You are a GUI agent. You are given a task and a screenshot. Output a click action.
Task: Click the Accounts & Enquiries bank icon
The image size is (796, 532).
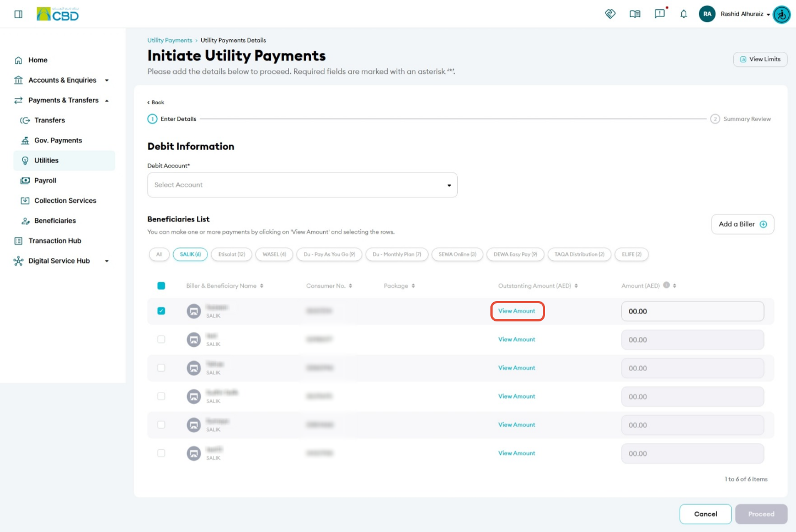18,80
